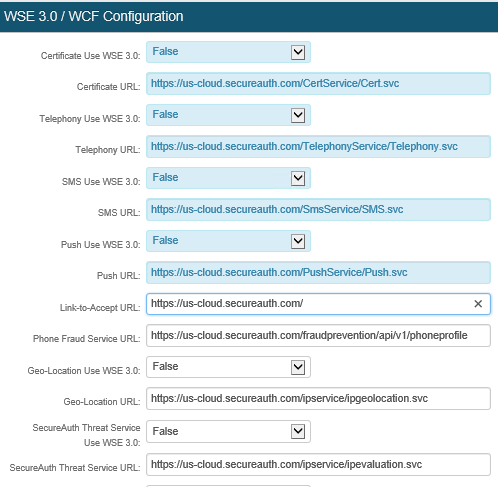Screen dimensions: 498x487
Task: Click the Telephony URL text field
Action: pos(318,147)
